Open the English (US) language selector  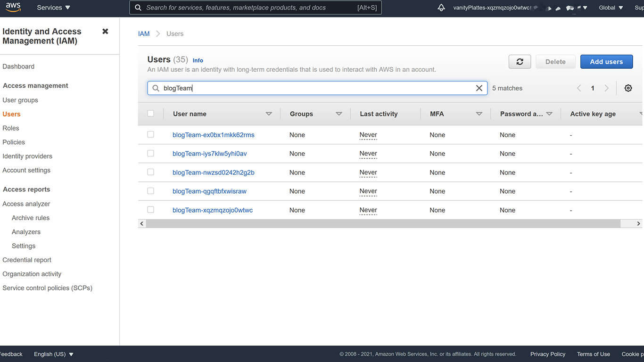point(54,354)
